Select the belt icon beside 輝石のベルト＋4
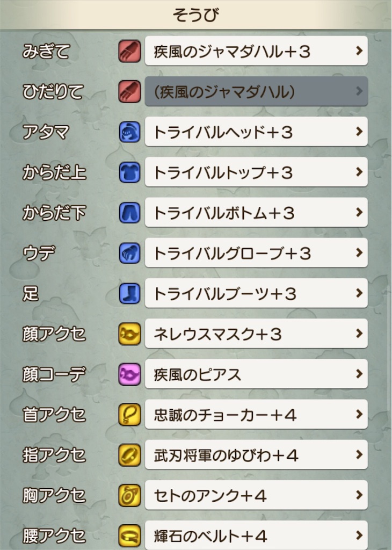The image size is (392, 550). click(x=129, y=535)
